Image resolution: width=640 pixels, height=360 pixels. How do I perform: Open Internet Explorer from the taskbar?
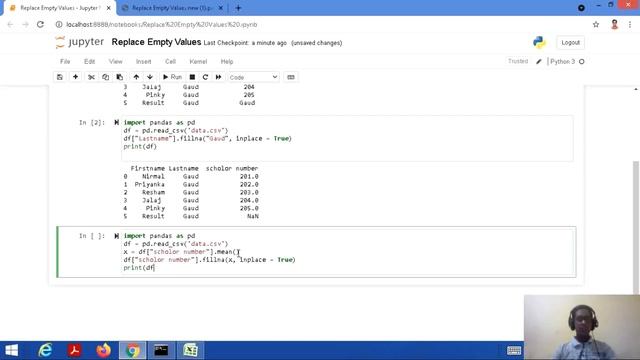tap(45, 350)
